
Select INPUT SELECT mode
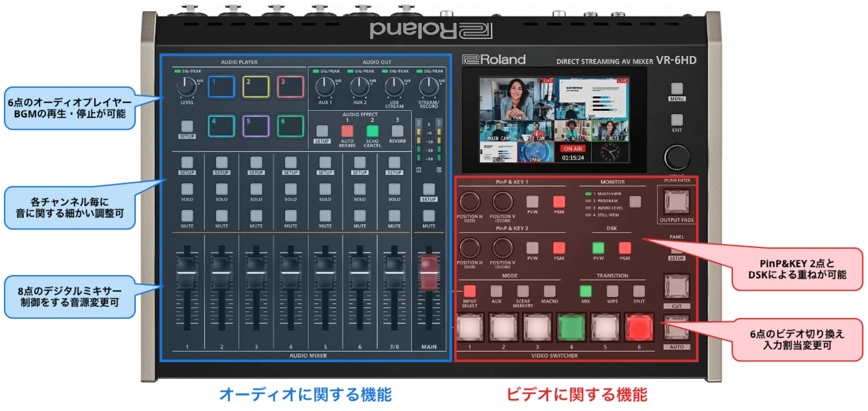pos(470,291)
